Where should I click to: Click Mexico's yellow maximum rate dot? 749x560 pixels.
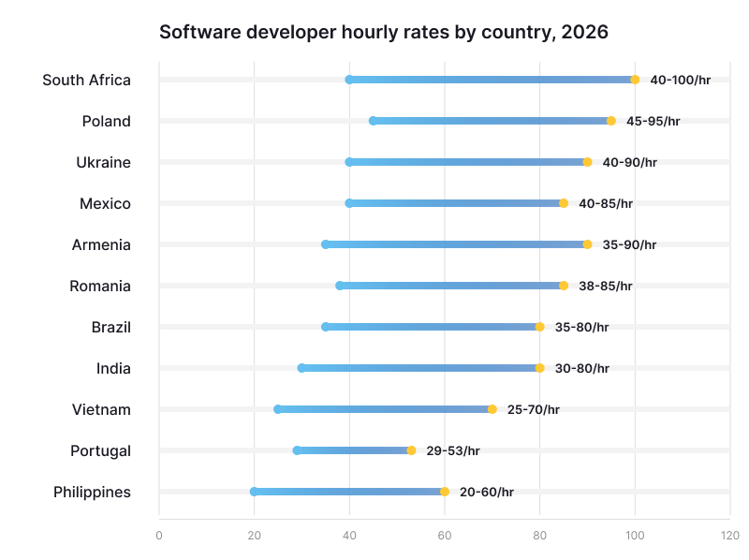pos(564,203)
